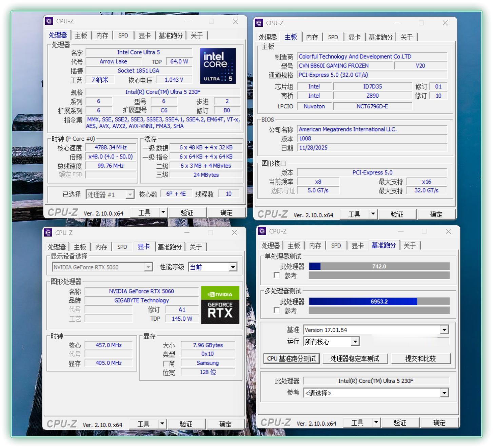Click the 名字 field showing Intel Core Ultra 5
The width and height of the screenshot is (493, 448).
(139, 52)
